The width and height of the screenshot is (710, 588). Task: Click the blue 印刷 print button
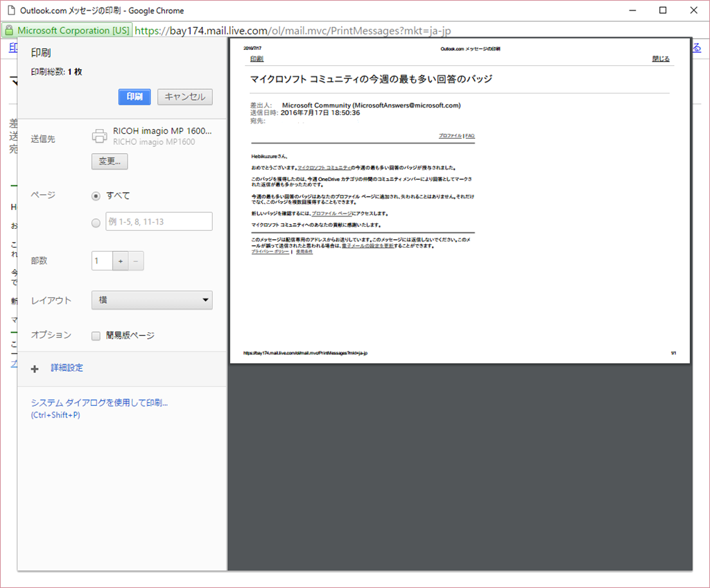[x=135, y=96]
